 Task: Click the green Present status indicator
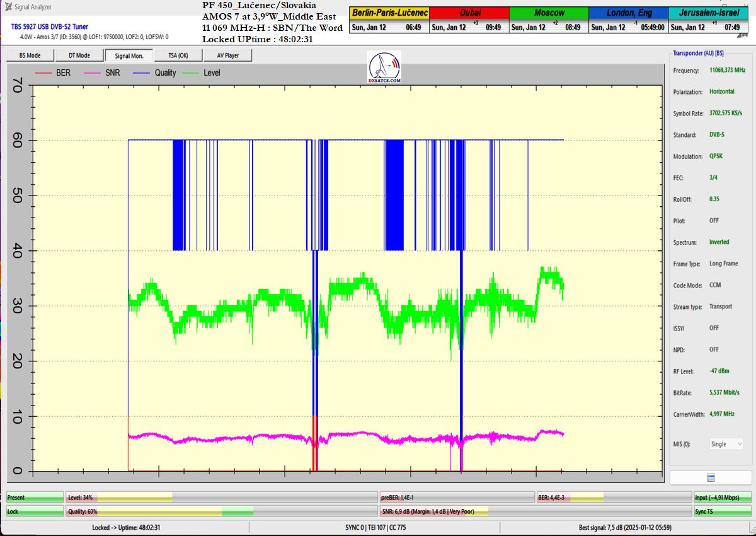pos(35,498)
